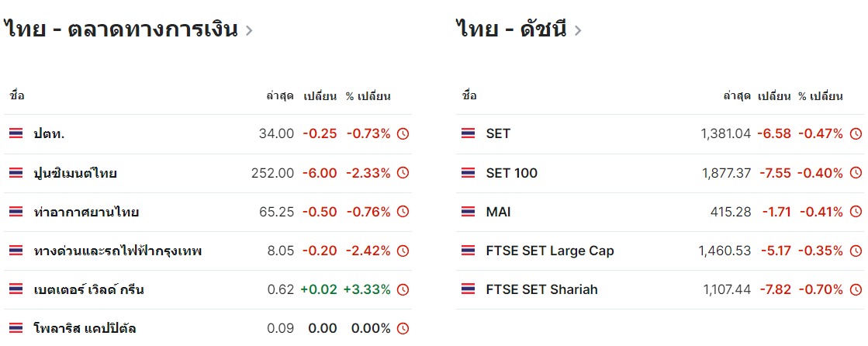Open FTSE SET Large Cap link
The width and height of the screenshot is (868, 346).
click(550, 251)
